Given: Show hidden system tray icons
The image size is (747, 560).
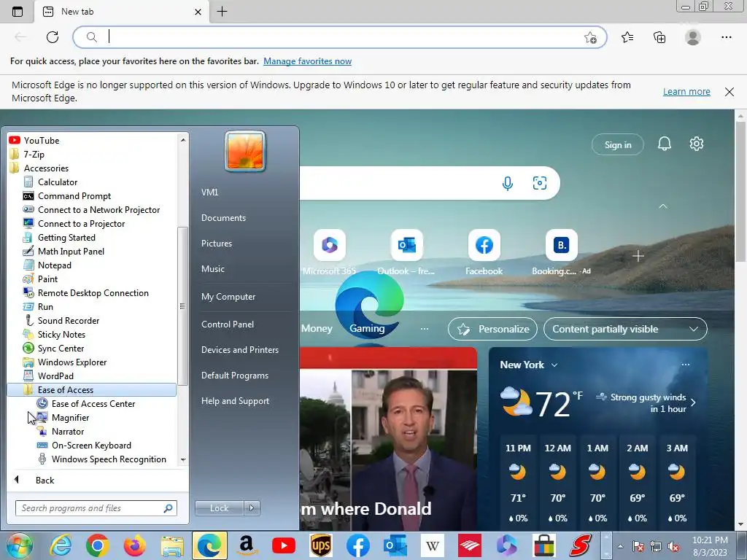Looking at the screenshot, I should pyautogui.click(x=620, y=546).
